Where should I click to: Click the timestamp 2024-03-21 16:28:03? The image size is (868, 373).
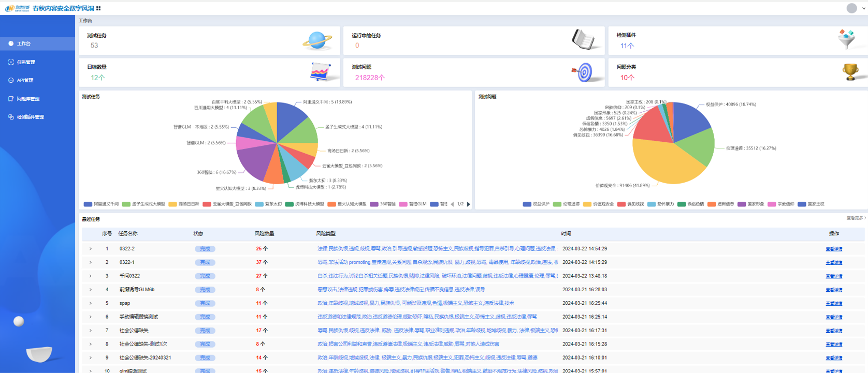(585, 290)
